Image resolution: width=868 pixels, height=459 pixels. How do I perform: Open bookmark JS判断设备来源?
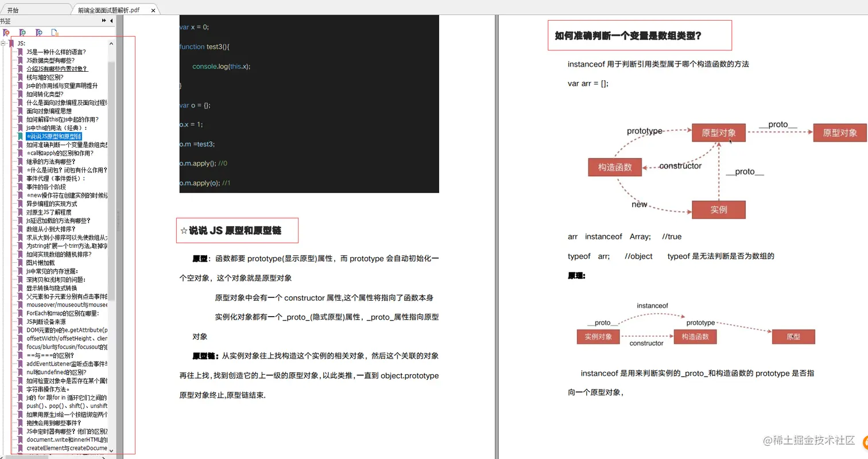coord(46,322)
